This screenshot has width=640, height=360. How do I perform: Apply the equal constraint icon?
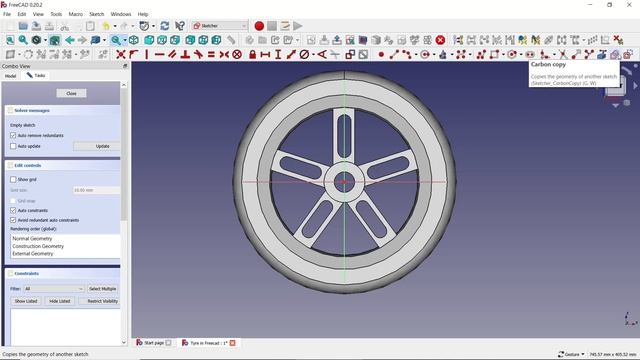[211, 54]
